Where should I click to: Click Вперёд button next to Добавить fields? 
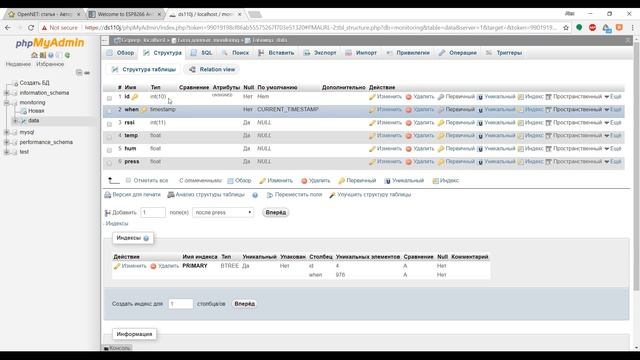pyautogui.click(x=276, y=213)
